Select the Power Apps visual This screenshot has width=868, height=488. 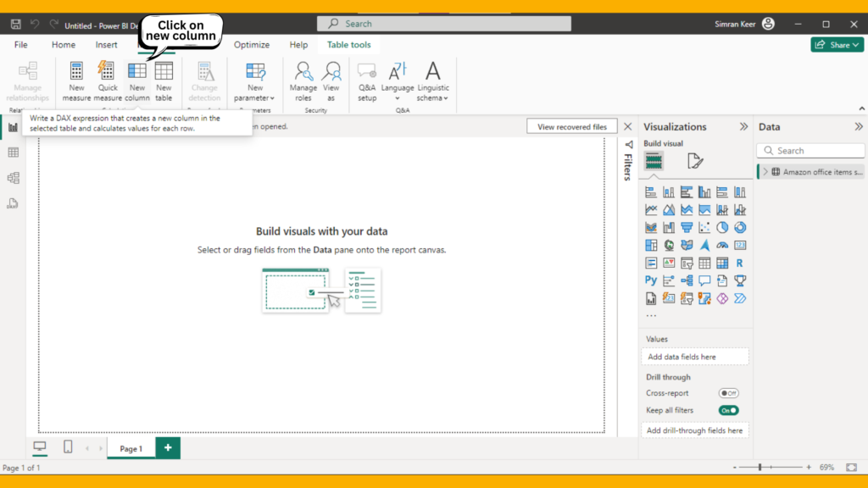click(x=722, y=298)
